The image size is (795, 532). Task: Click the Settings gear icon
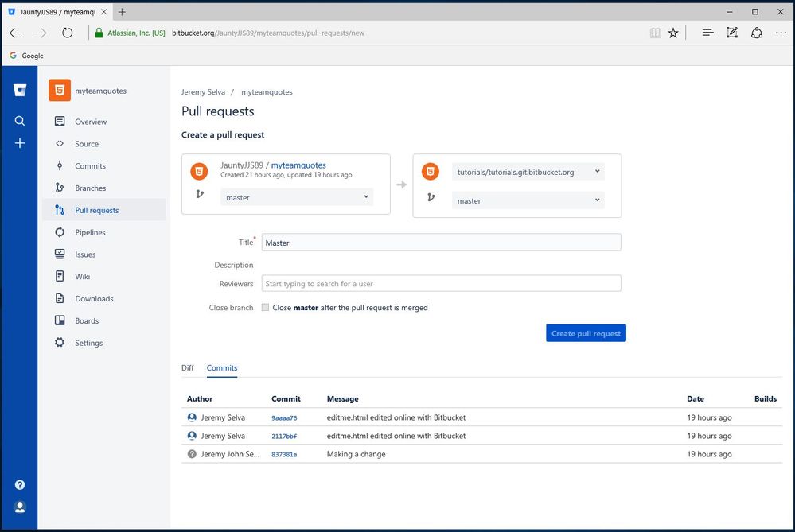tap(60, 343)
